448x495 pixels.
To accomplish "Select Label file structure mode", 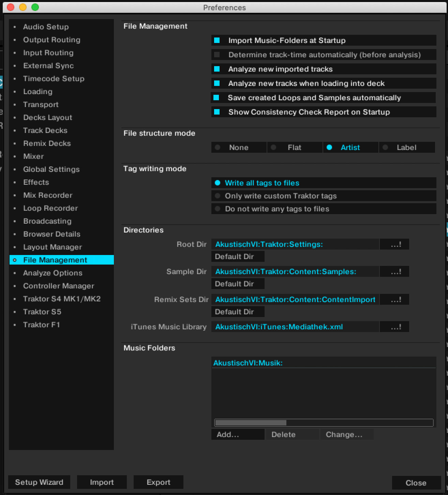I will point(407,148).
